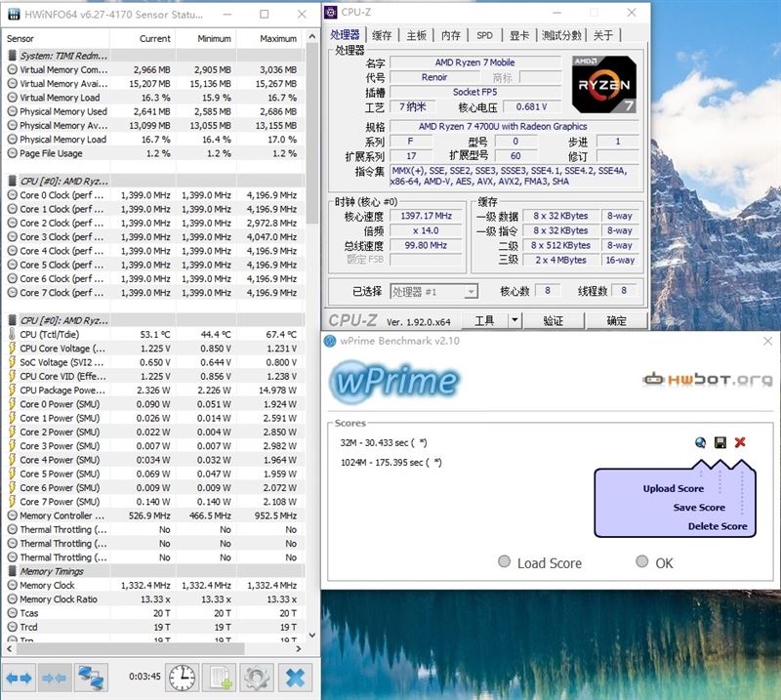Click CPU Core Voltage lightning icon
Viewport: 781px width, 700px height.
tap(12, 349)
